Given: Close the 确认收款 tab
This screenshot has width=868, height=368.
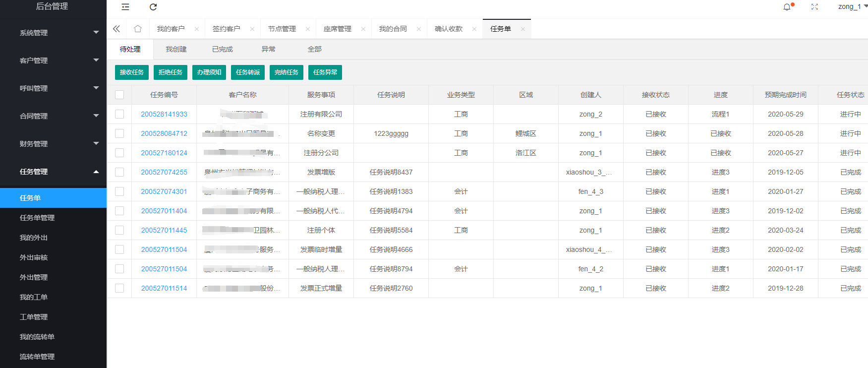Looking at the screenshot, I should [x=474, y=29].
